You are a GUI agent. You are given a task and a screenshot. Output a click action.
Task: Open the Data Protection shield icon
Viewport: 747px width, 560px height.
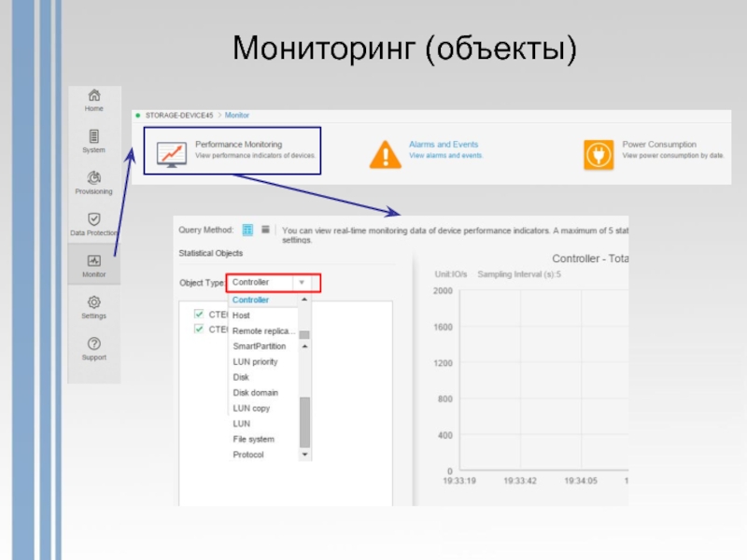94,219
